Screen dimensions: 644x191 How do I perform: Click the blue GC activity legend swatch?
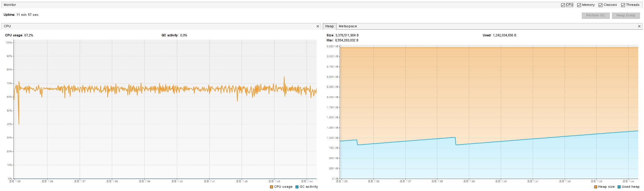pyautogui.click(x=297, y=187)
